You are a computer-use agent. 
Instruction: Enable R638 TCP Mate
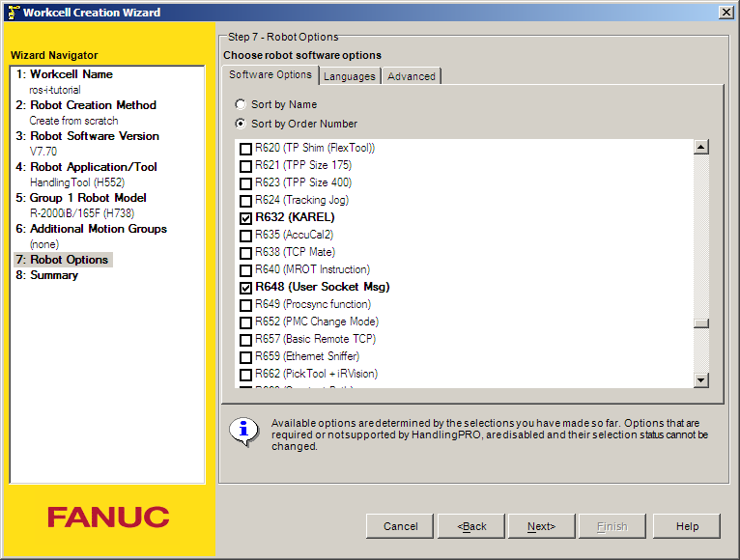coord(246,253)
